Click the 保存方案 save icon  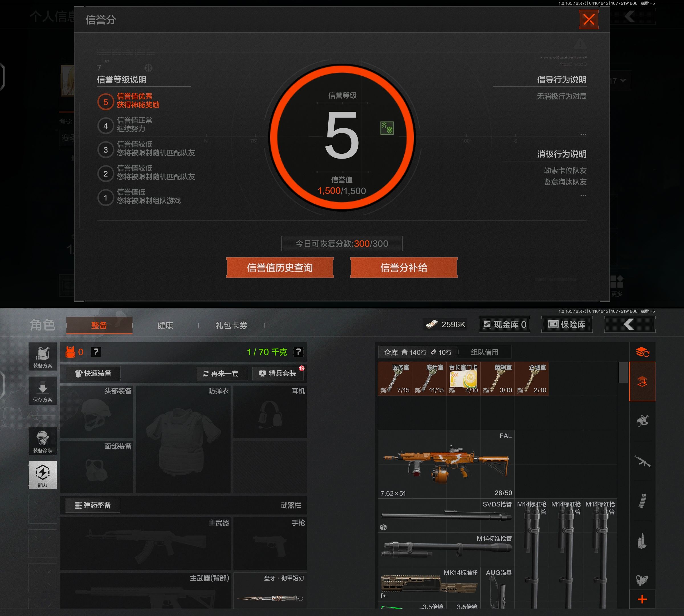click(43, 391)
